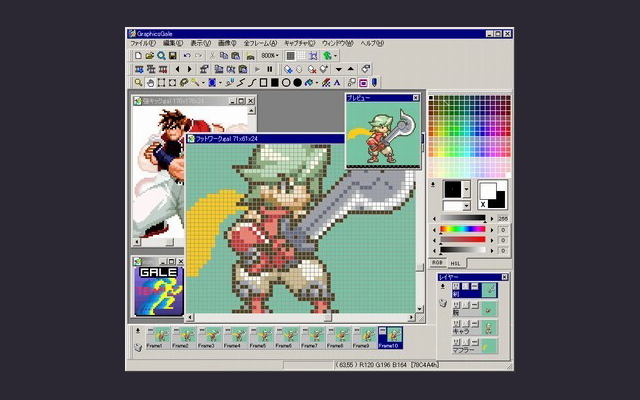Toggle visibility of マフラー layer
This screenshot has width=640, height=400.
[x=456, y=342]
